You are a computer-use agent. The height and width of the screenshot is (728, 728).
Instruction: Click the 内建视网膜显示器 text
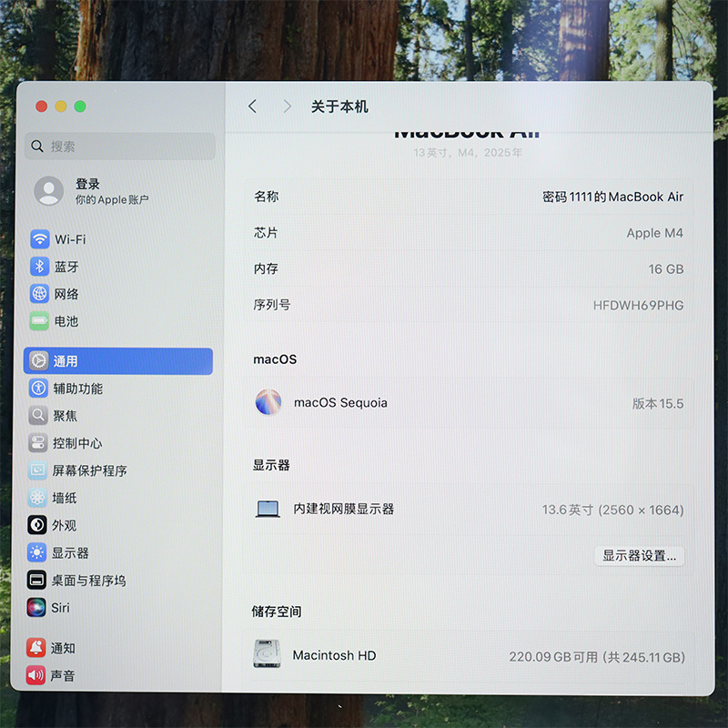[344, 509]
